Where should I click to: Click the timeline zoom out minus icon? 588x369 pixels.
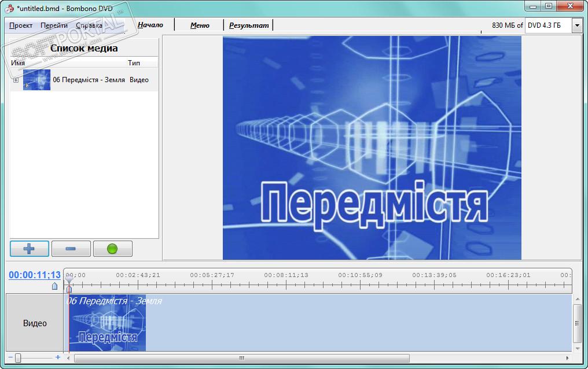pos(10,357)
